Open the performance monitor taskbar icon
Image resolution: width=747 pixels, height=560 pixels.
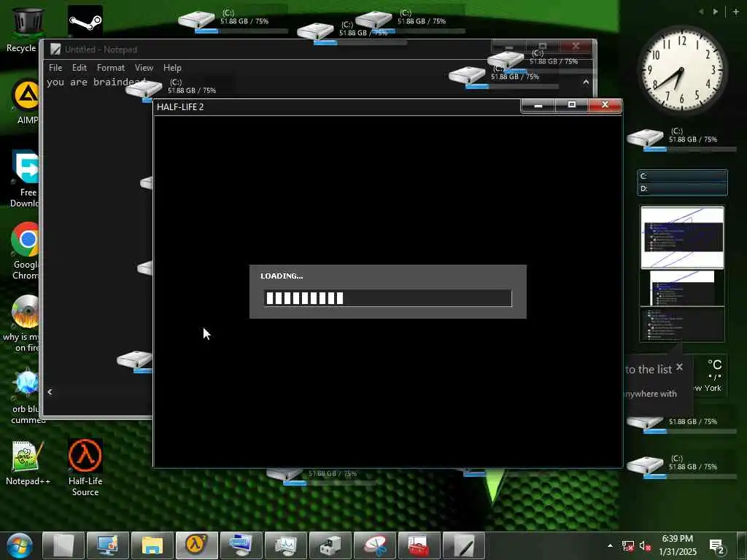coord(286,545)
